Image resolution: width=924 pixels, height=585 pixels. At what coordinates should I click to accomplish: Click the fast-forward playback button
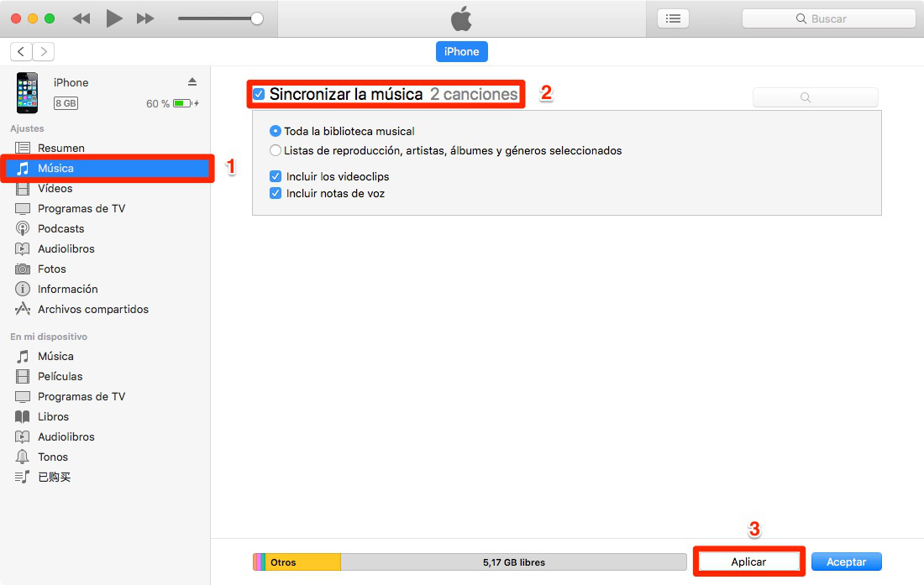tap(145, 18)
